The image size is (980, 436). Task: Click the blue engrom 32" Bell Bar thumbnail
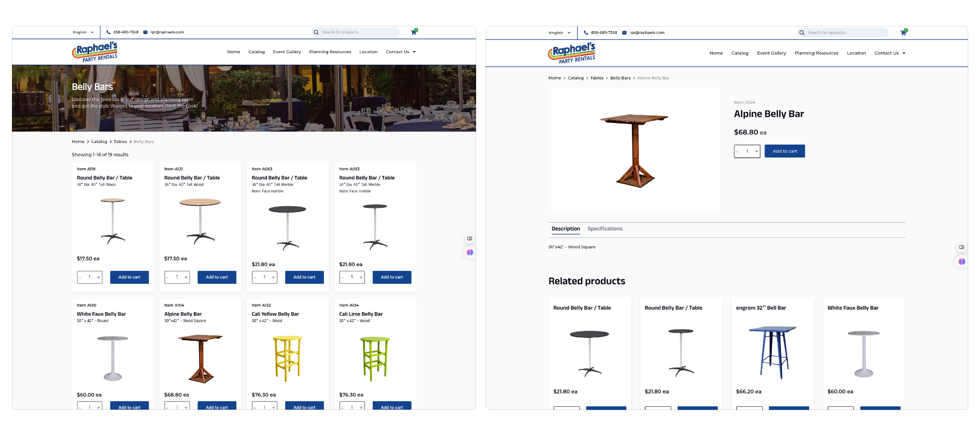(772, 352)
